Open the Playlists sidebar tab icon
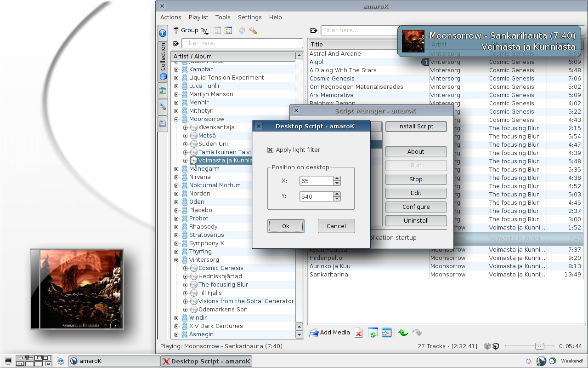This screenshot has width=588, height=368. 162,91
